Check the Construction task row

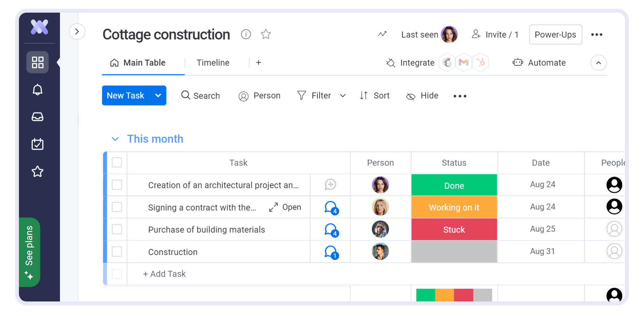[x=117, y=252]
